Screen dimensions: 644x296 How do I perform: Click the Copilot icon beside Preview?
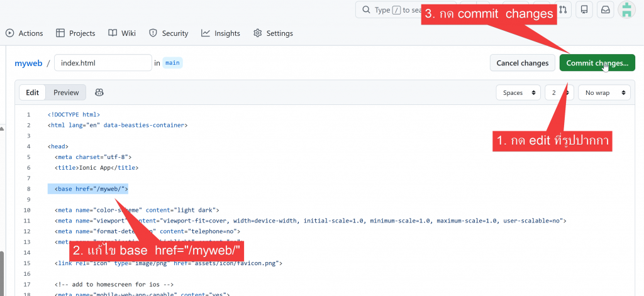click(99, 92)
